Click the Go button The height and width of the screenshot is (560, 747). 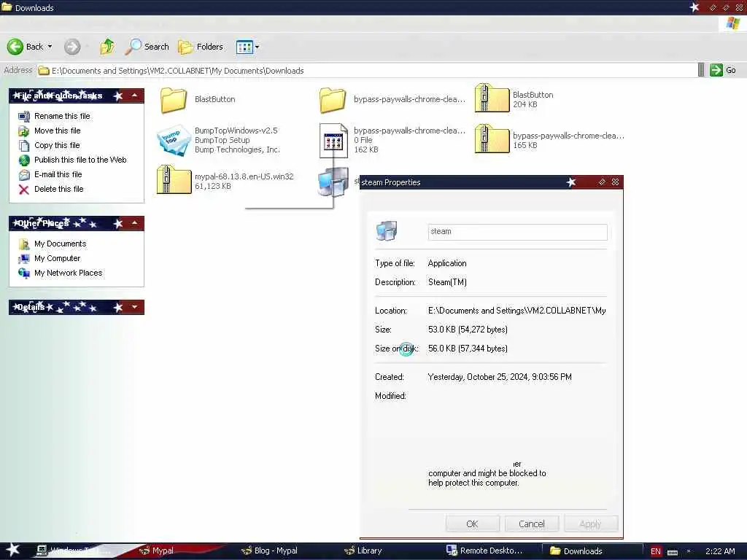click(723, 70)
